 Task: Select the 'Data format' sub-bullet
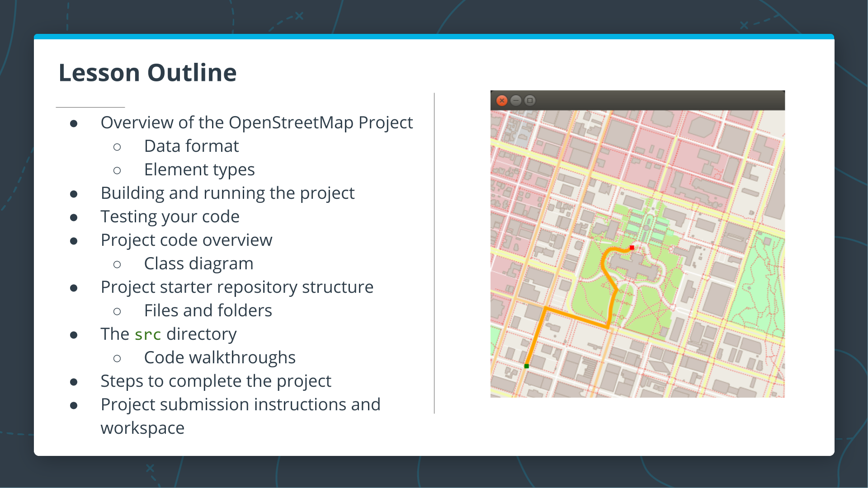[191, 146]
